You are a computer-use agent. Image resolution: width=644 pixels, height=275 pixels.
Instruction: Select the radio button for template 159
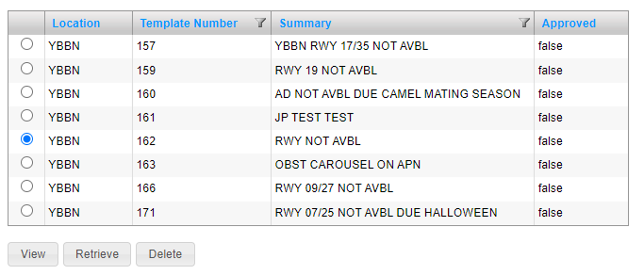click(27, 68)
